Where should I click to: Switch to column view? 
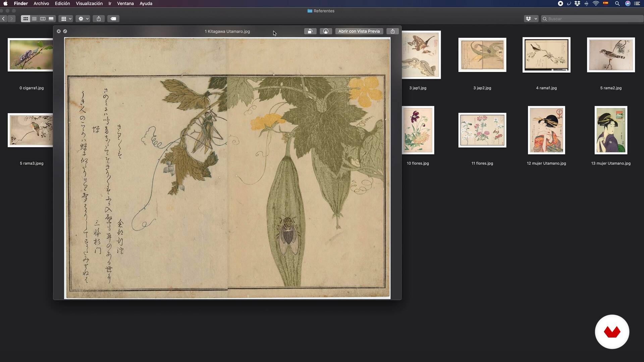(43, 19)
